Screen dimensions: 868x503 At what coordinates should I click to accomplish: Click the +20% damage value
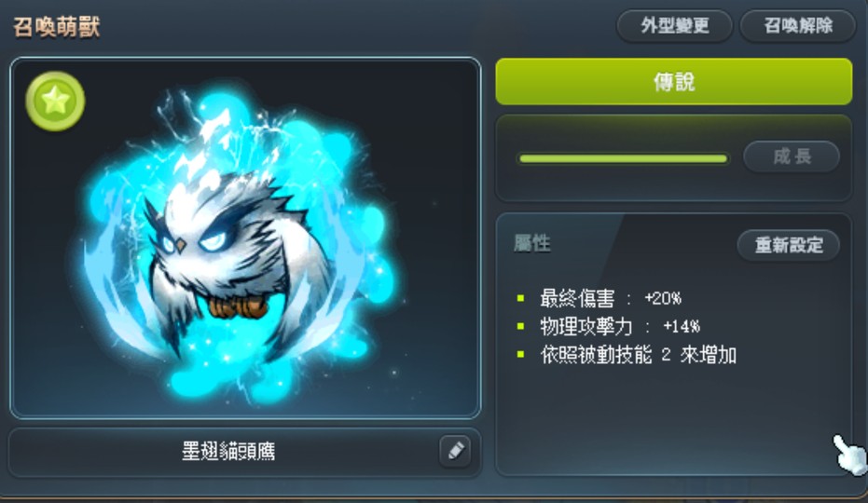click(x=663, y=299)
